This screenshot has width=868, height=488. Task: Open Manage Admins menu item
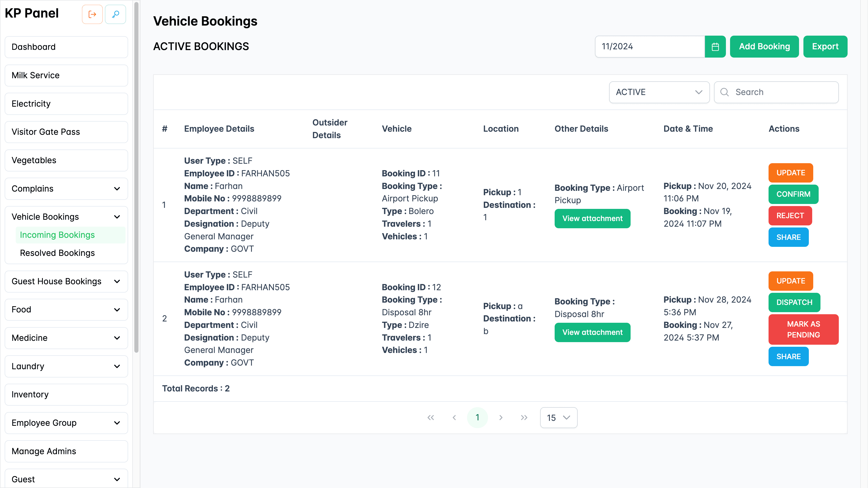[x=66, y=451]
